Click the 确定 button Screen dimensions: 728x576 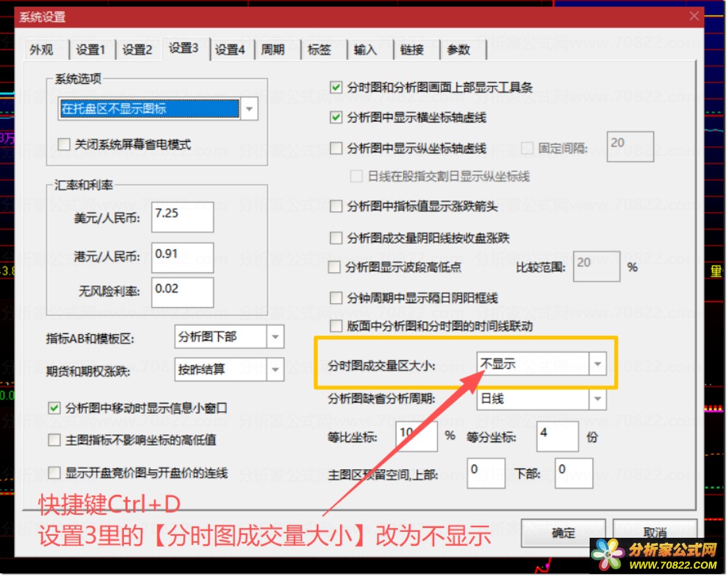click(563, 533)
